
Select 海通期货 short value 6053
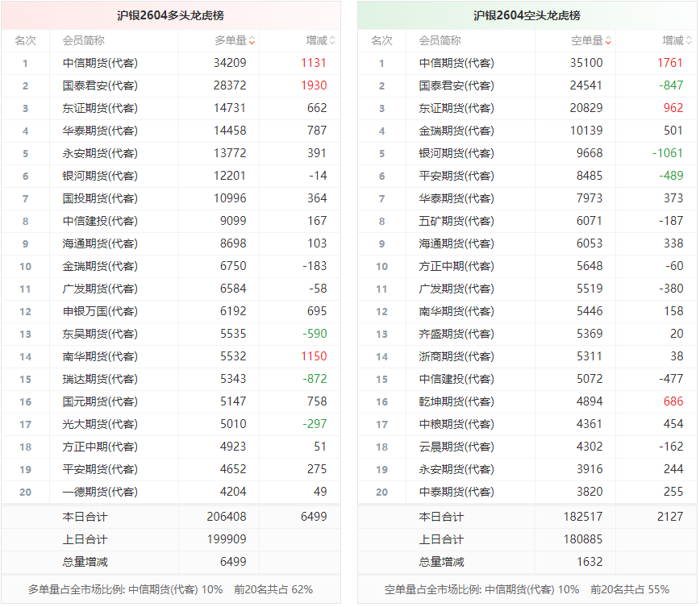tap(590, 243)
